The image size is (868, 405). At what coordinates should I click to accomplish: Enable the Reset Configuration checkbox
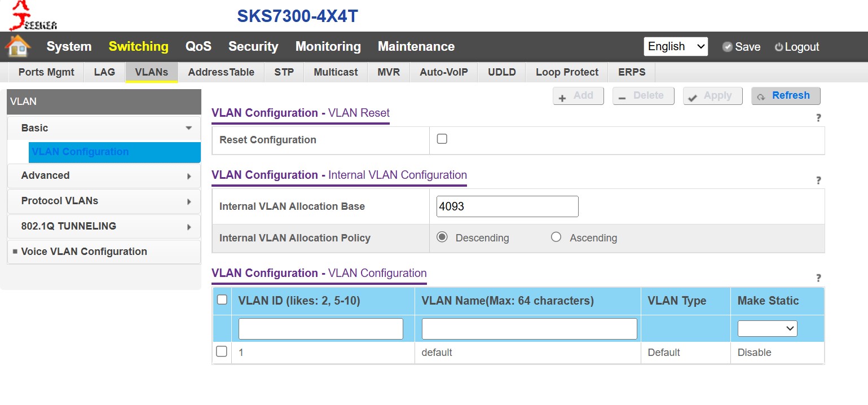[442, 139]
